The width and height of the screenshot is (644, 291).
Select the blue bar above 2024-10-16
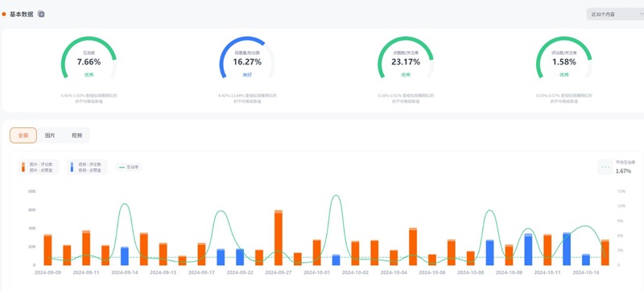[586, 260]
